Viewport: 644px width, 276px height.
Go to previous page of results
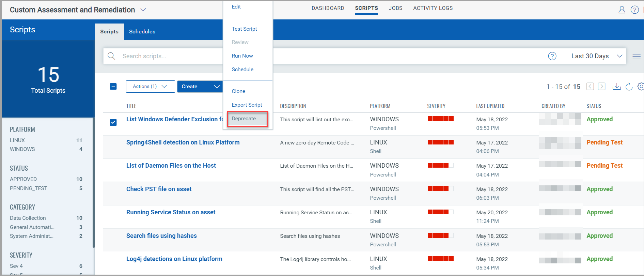coord(590,87)
